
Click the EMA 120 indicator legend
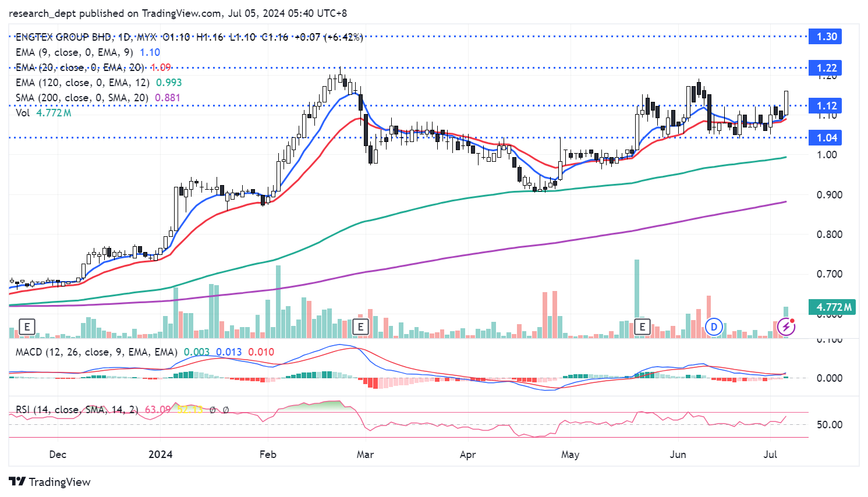[83, 83]
